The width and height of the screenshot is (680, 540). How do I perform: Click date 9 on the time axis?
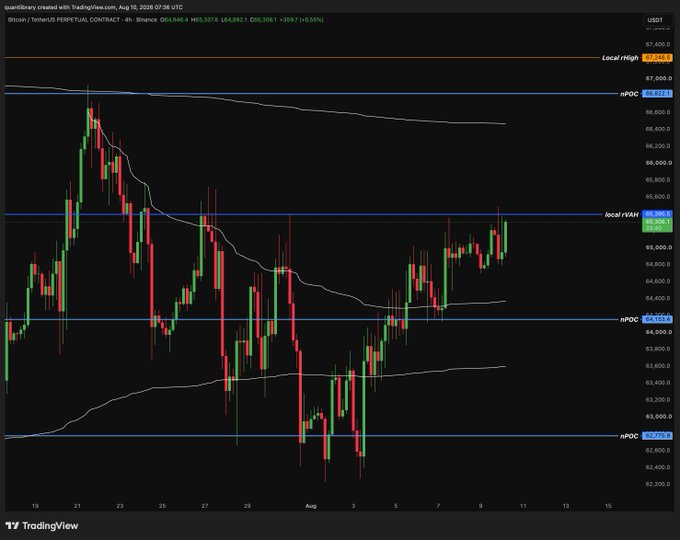click(481, 506)
